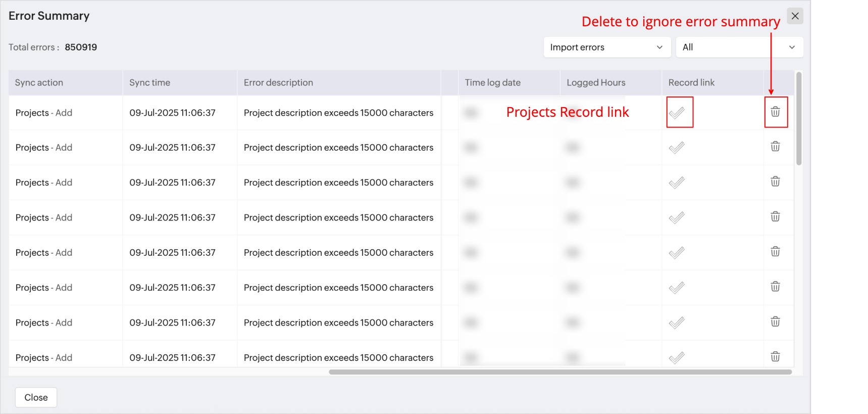868x414 pixels.
Task: Expand the All filter dropdown
Action: point(739,47)
